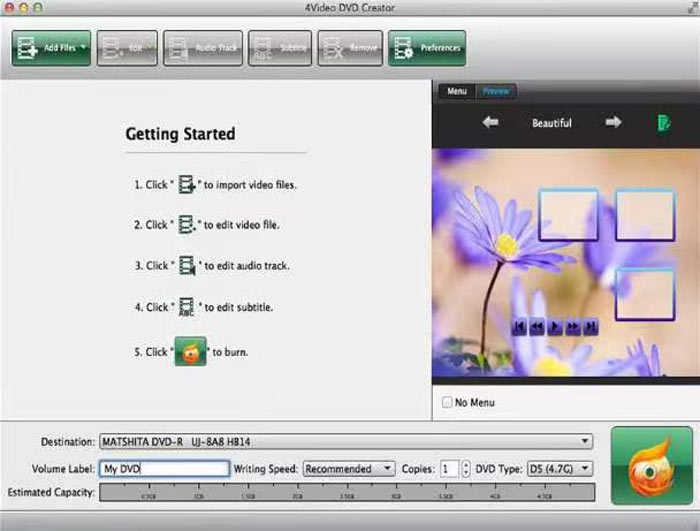The image size is (700, 531).
Task: Click the audio track icon in step 3
Action: [x=187, y=265]
